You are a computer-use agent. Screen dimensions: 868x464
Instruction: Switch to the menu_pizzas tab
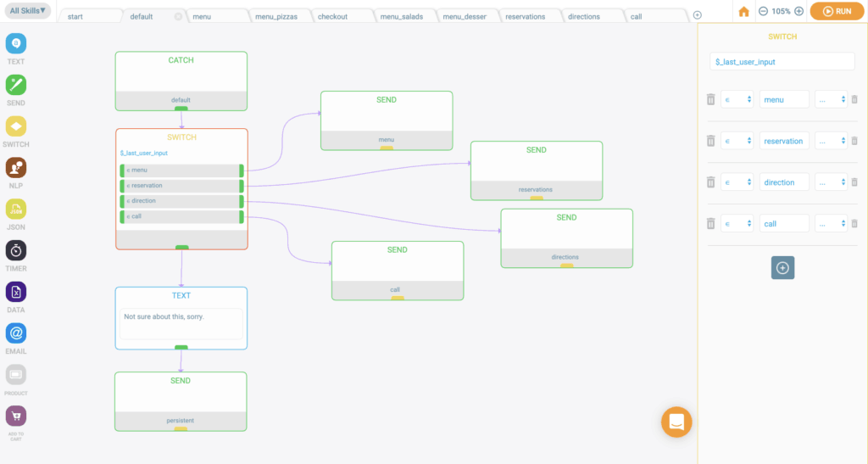[x=278, y=17]
